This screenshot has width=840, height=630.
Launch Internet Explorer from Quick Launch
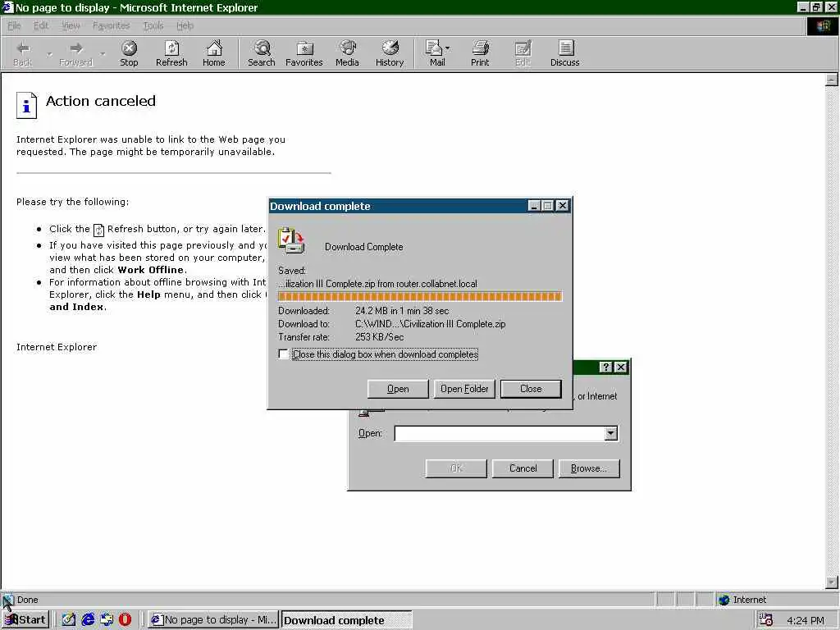[x=88, y=620]
